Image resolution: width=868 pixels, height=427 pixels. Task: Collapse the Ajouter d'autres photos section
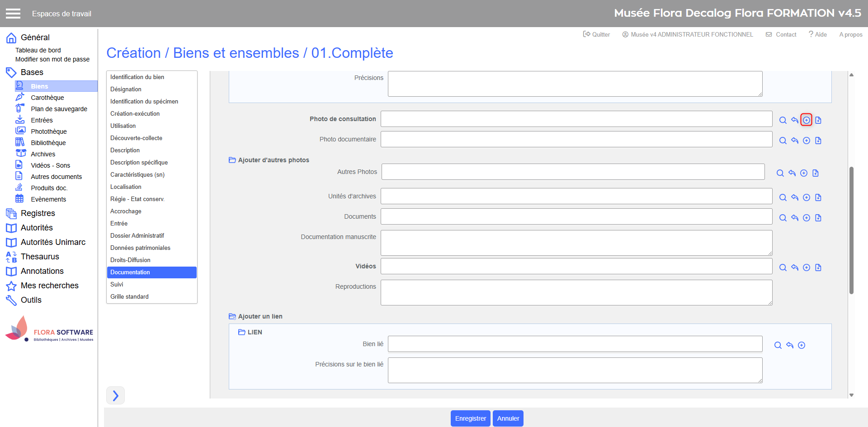pyautogui.click(x=232, y=160)
